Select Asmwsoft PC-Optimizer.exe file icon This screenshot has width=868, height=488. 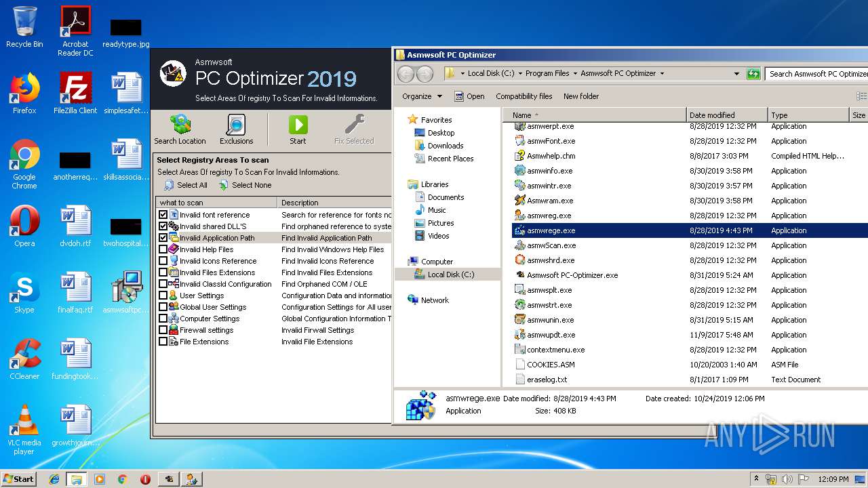(520, 275)
